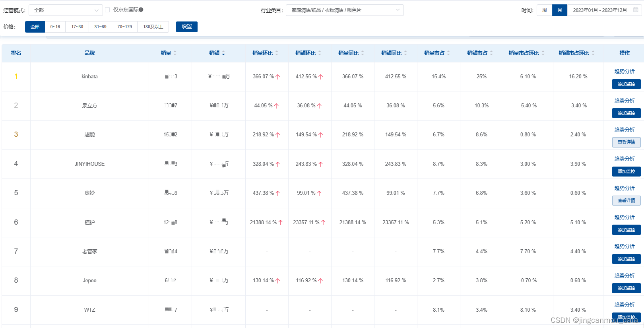Viewport: 644px width, 328px height.
Task: Click 添加监控 for 老管家
Action: pos(627,259)
